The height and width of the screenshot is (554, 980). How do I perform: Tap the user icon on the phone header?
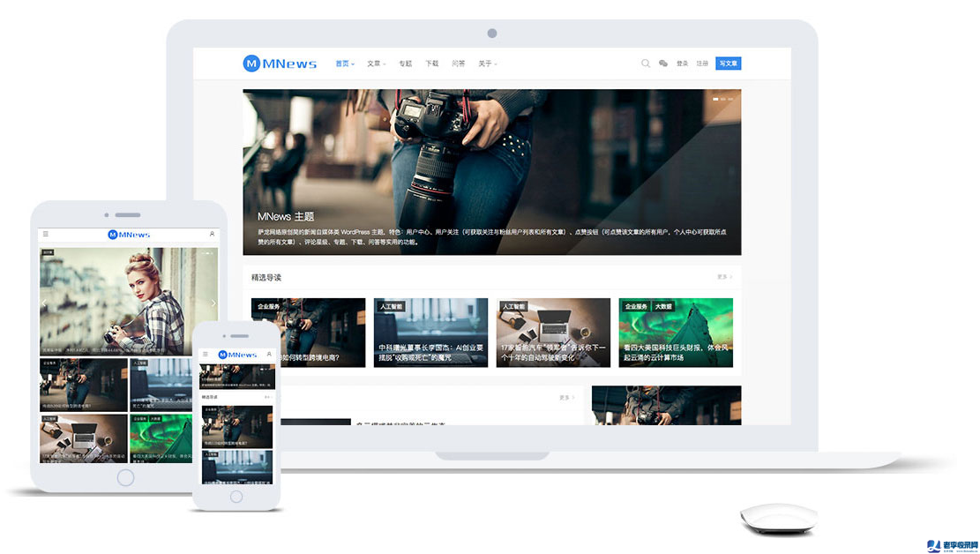click(x=270, y=355)
